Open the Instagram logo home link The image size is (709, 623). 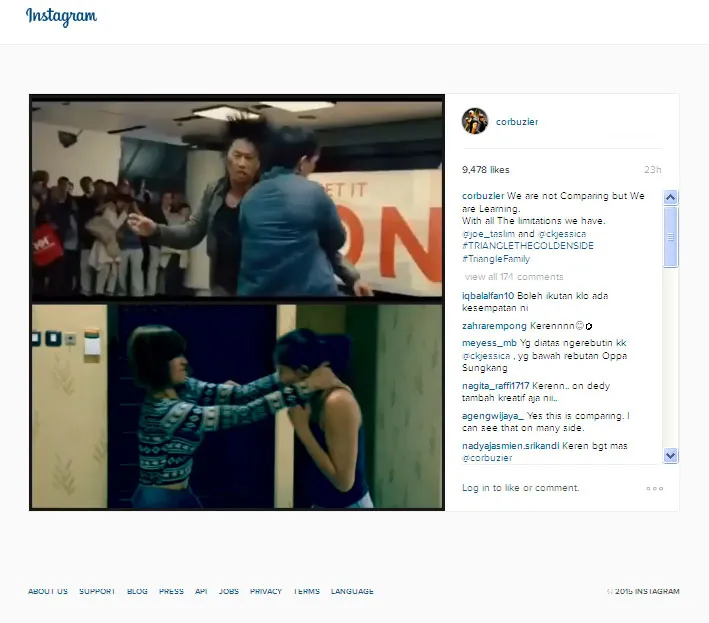click(61, 17)
